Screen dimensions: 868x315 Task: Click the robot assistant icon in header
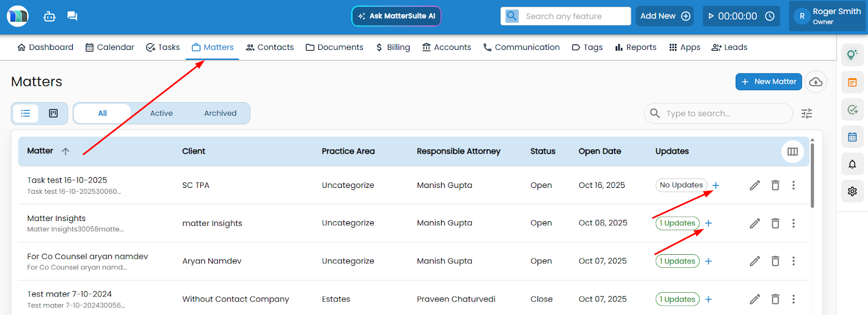49,16
